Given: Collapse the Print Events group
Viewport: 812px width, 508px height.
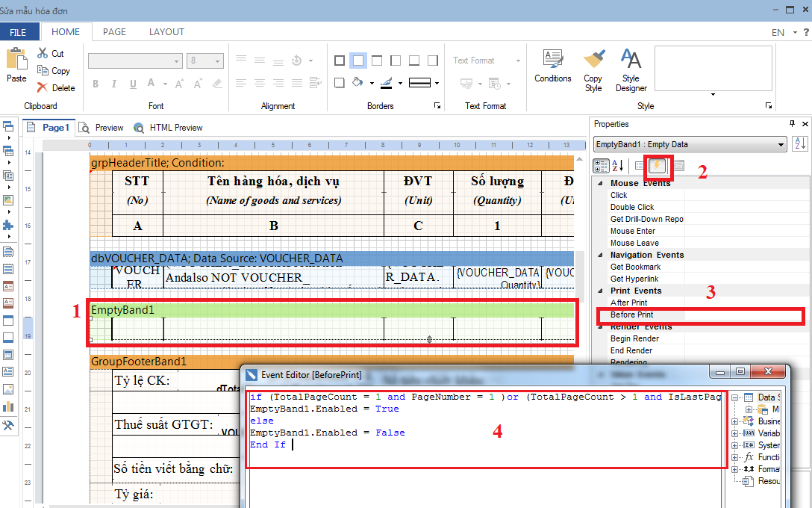Looking at the screenshot, I should (601, 291).
